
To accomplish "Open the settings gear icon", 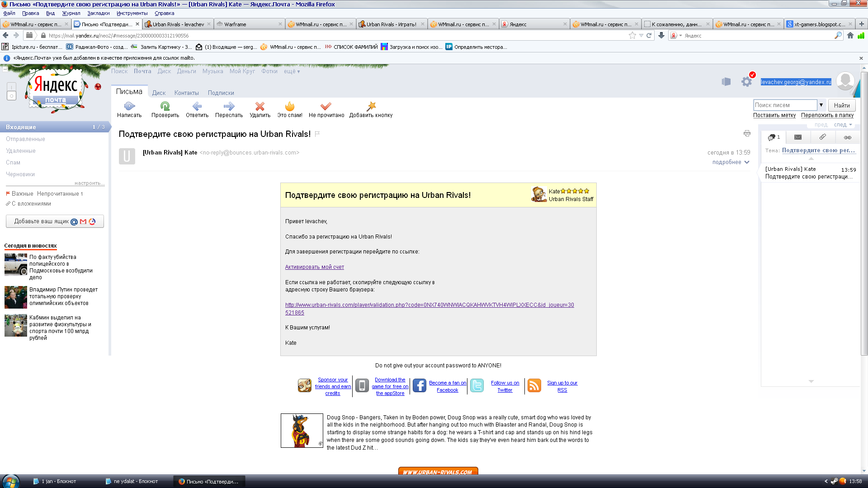I will pyautogui.click(x=746, y=82).
